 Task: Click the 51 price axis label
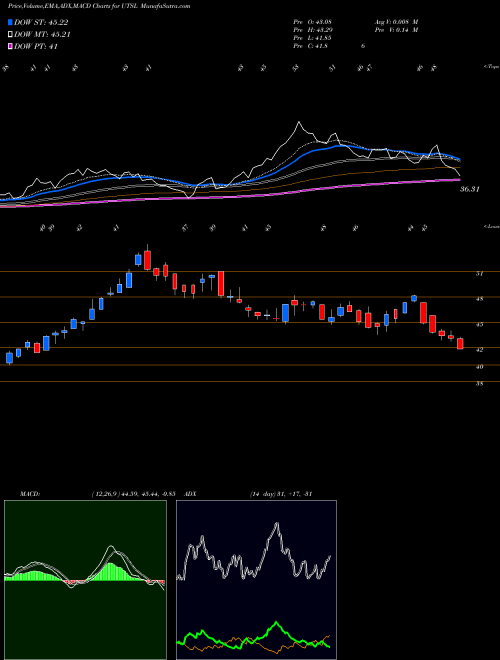[479, 274]
